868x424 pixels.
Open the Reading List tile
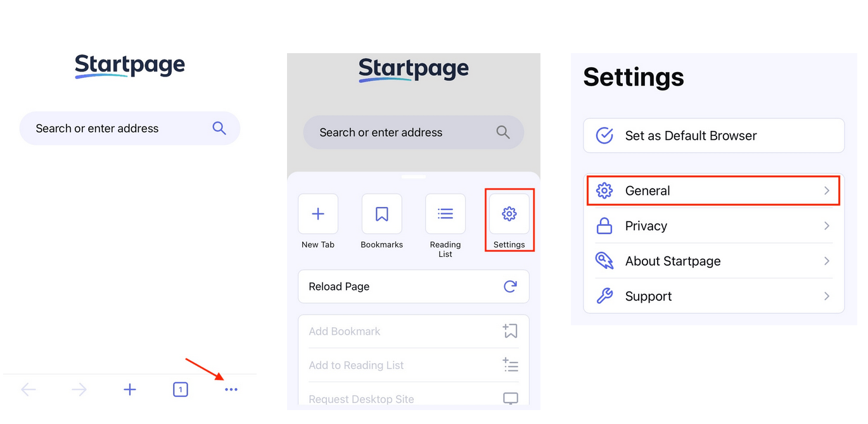445,214
